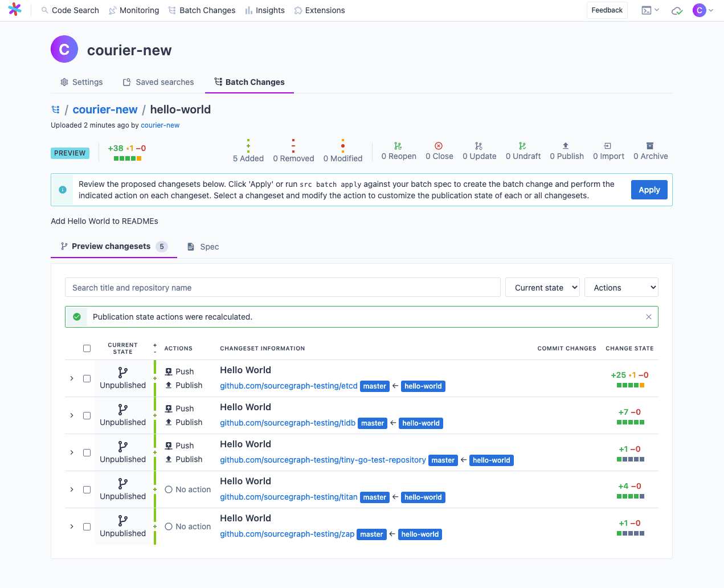This screenshot has height=588, width=724.
Task: Select the tiny-go-test-repository changeset checkbox
Action: click(87, 452)
